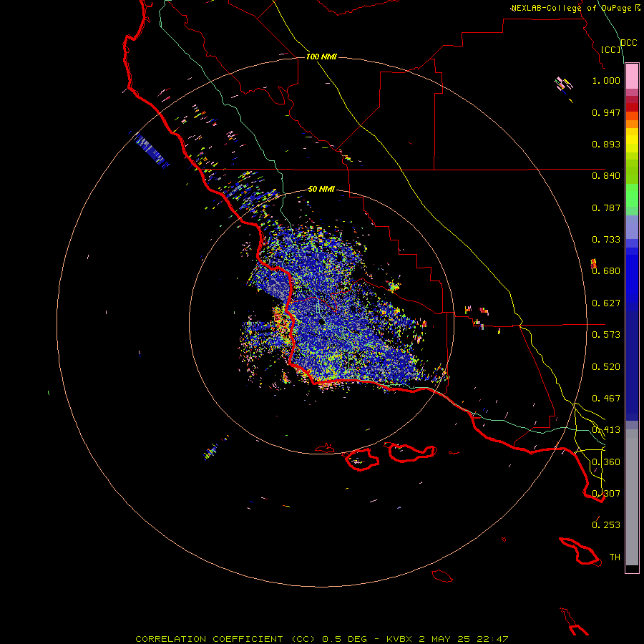
Task: Click the 0.413 scale value
Action: [x=606, y=430]
